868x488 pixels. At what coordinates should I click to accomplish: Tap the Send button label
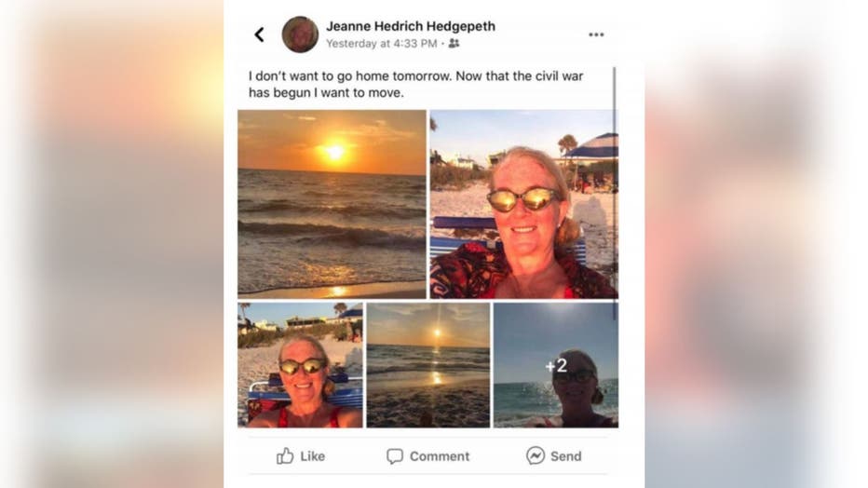point(565,456)
